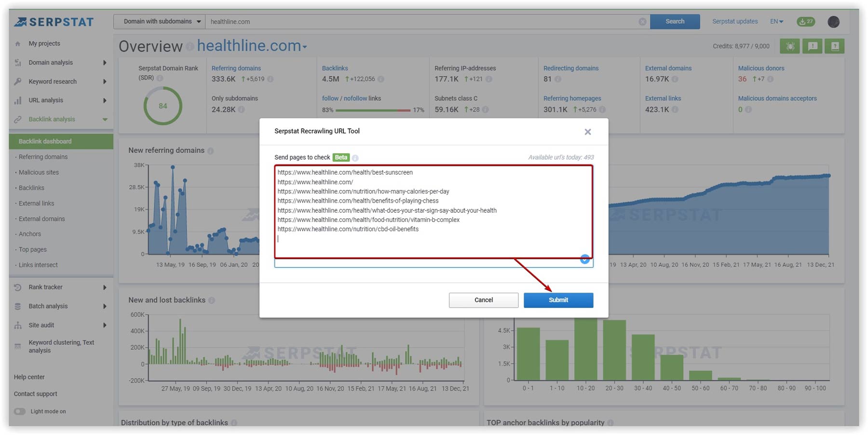Click the Serpstat logo
This screenshot has height=435, width=868.
tap(54, 22)
